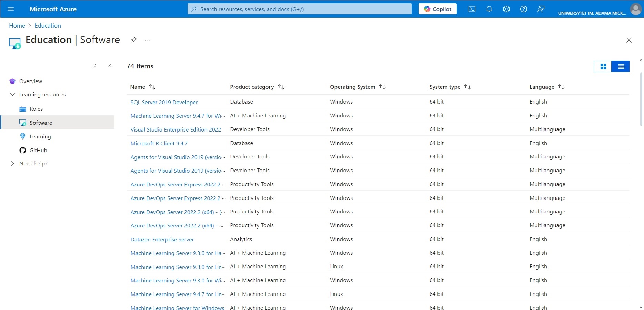Close the Education Software blade
The image size is (644, 310).
629,40
